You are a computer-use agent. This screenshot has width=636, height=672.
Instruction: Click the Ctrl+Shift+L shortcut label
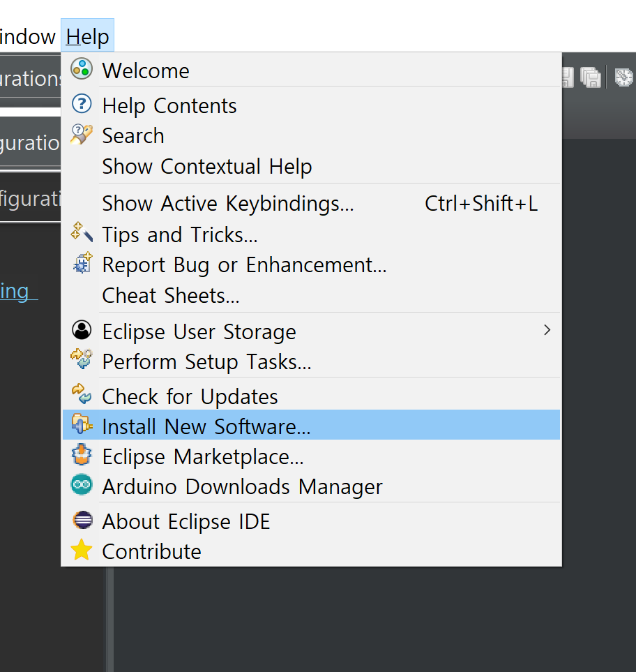[x=481, y=203]
